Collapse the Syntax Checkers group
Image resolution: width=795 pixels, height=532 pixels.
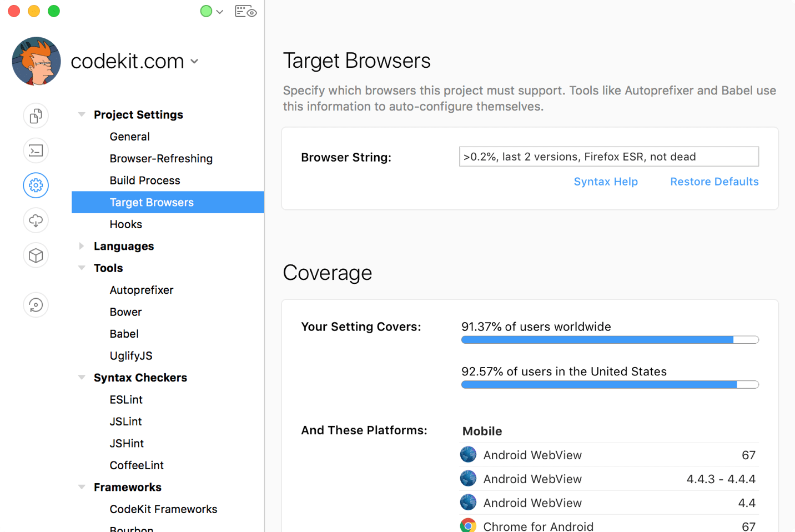(82, 378)
